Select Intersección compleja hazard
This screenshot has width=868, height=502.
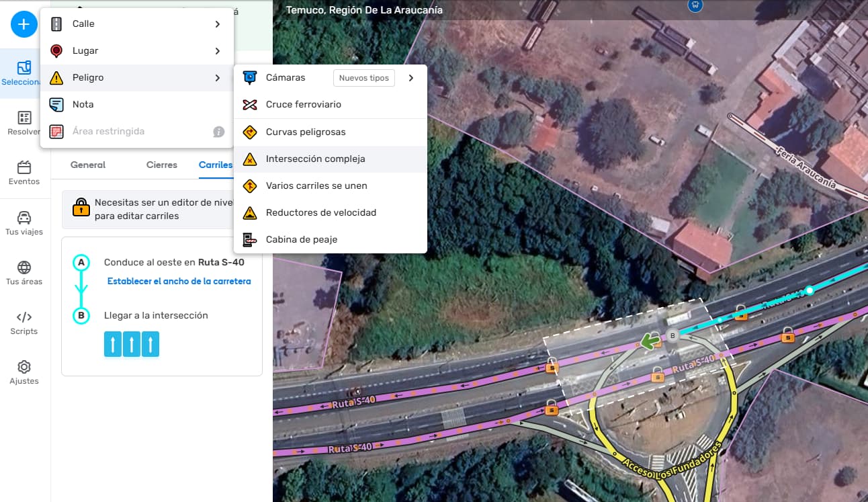pyautogui.click(x=315, y=159)
